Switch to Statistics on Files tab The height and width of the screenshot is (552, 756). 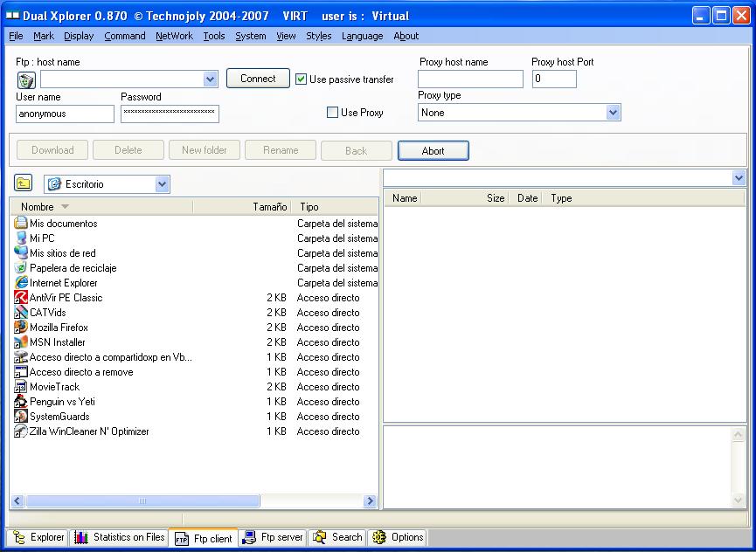119,537
